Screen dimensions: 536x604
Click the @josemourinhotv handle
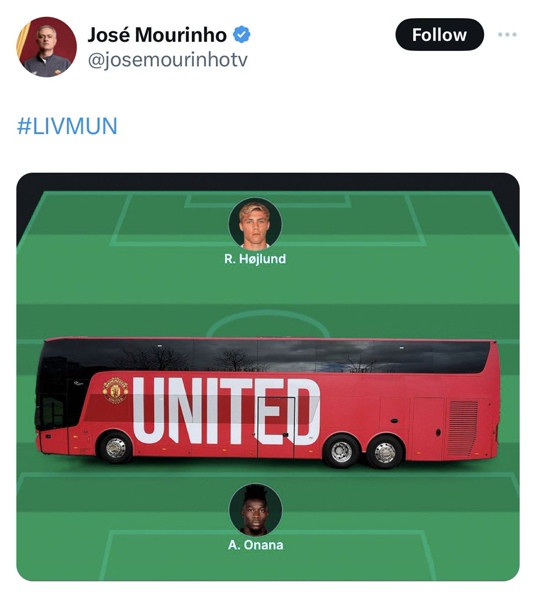click(x=168, y=60)
